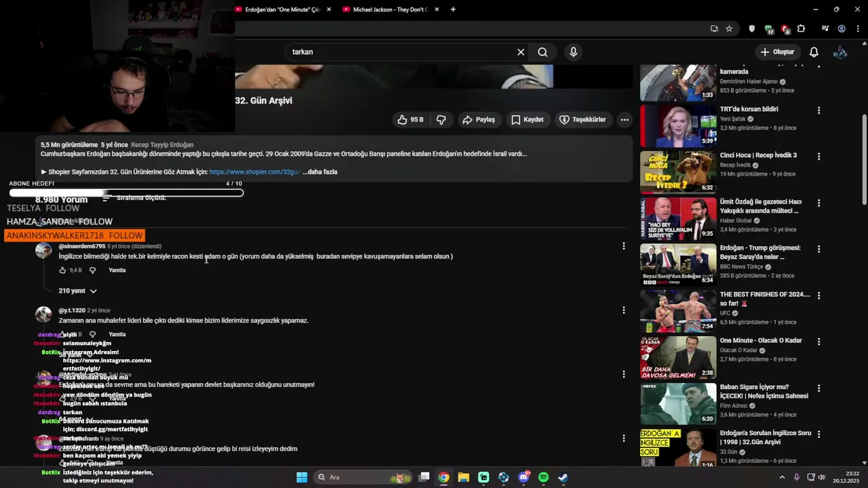
Task: Open YouTube notifications bell
Action: point(814,52)
